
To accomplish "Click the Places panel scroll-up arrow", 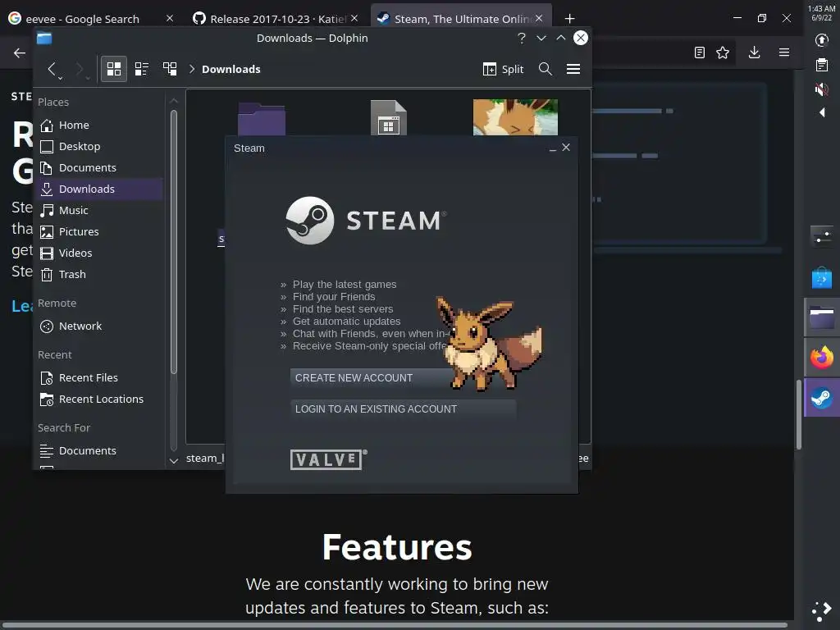I will point(174,101).
